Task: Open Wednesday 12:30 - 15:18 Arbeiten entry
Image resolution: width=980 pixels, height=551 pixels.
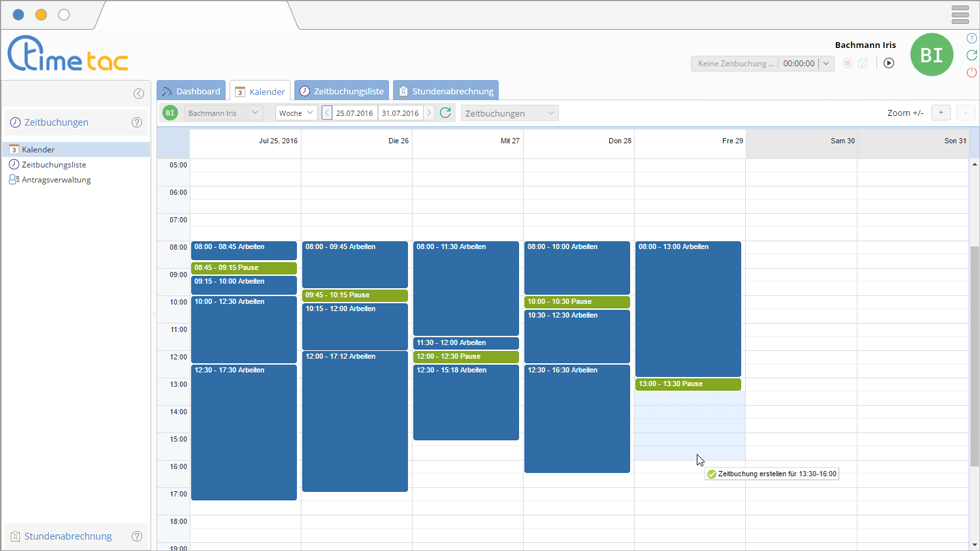Action: pos(466,402)
